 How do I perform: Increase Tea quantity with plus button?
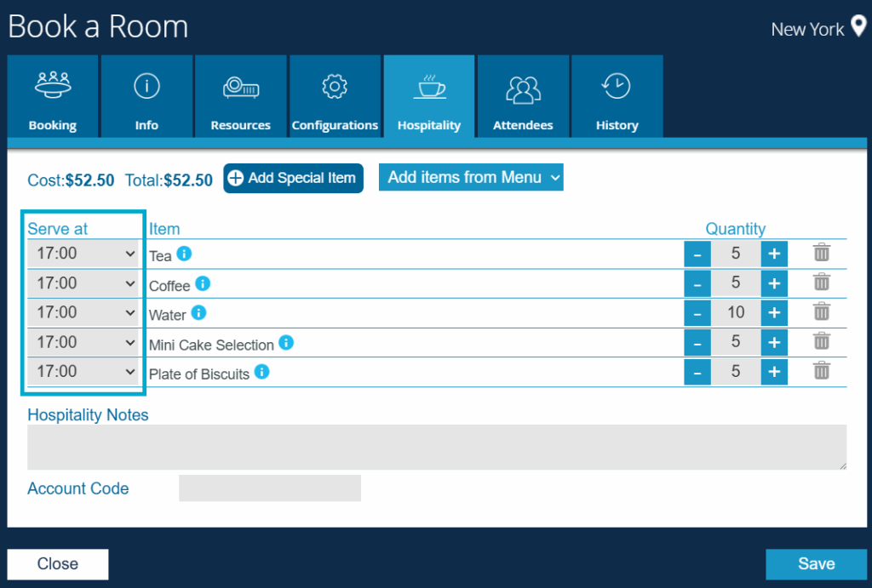tap(773, 254)
